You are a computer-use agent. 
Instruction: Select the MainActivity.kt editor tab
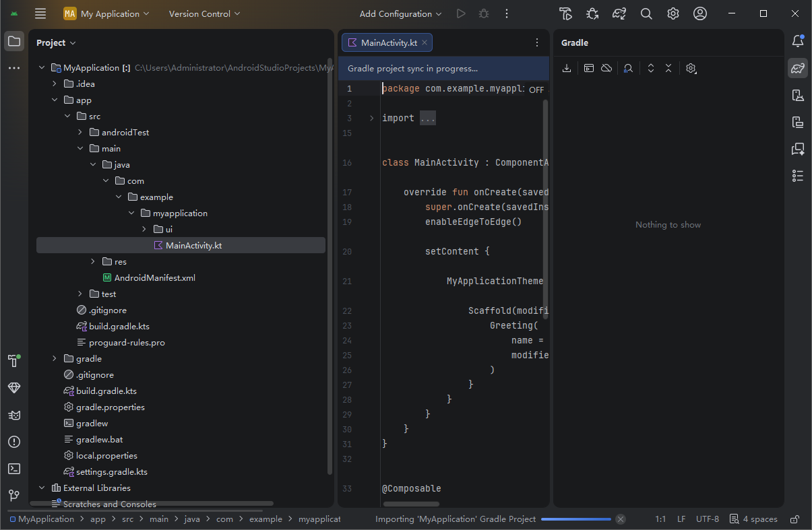click(x=387, y=42)
